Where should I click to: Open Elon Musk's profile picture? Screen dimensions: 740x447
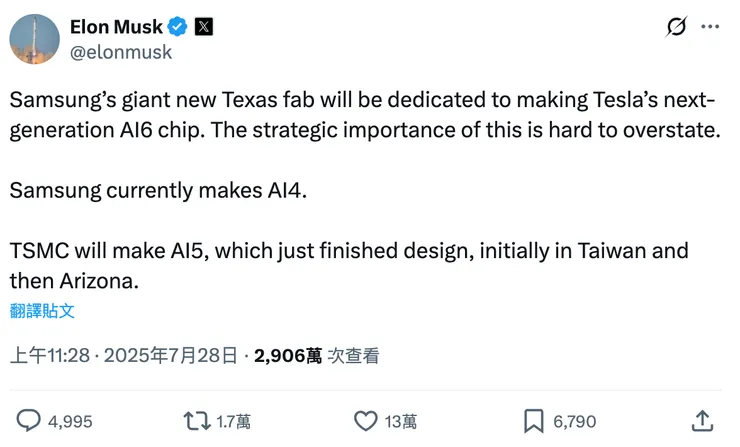(34, 39)
